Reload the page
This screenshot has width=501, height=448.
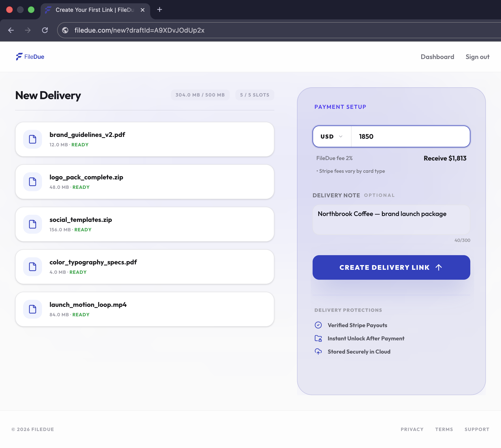[45, 30]
